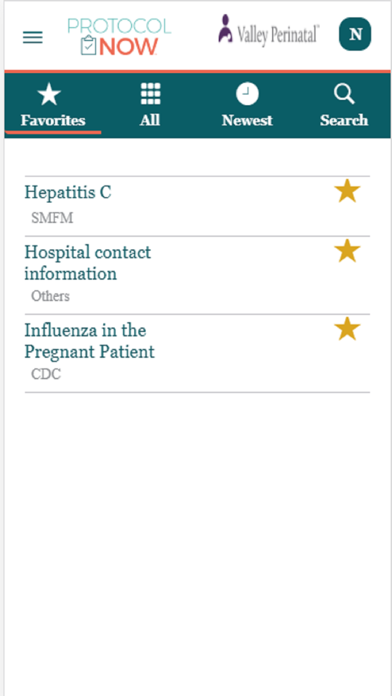Click the Valley Perinatal logo
Image resolution: width=392 pixels, height=696 pixels.
269,30
